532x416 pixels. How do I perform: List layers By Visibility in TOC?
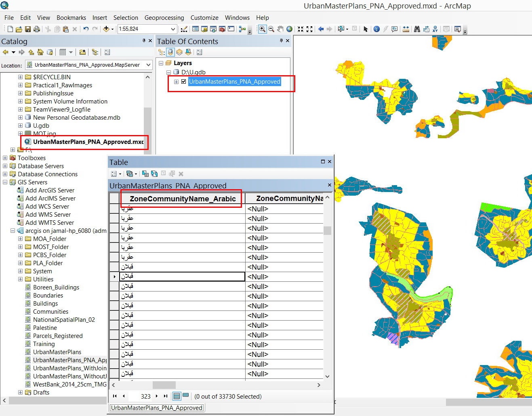click(x=179, y=52)
